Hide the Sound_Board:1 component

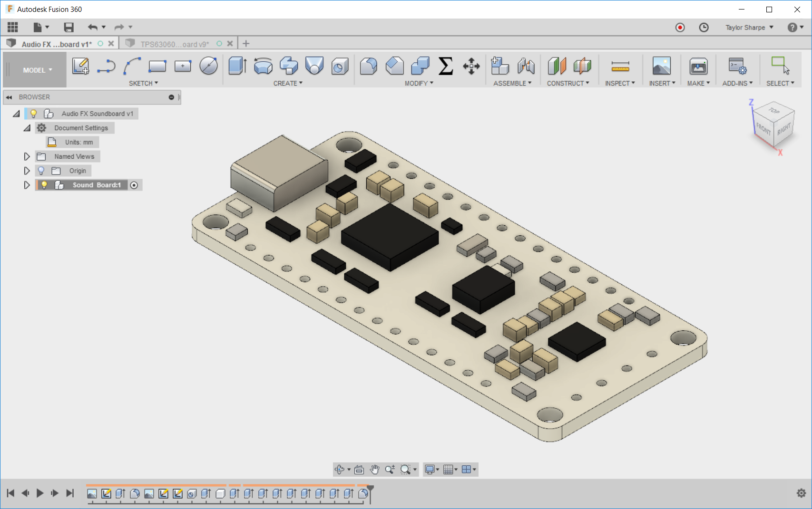coord(44,185)
